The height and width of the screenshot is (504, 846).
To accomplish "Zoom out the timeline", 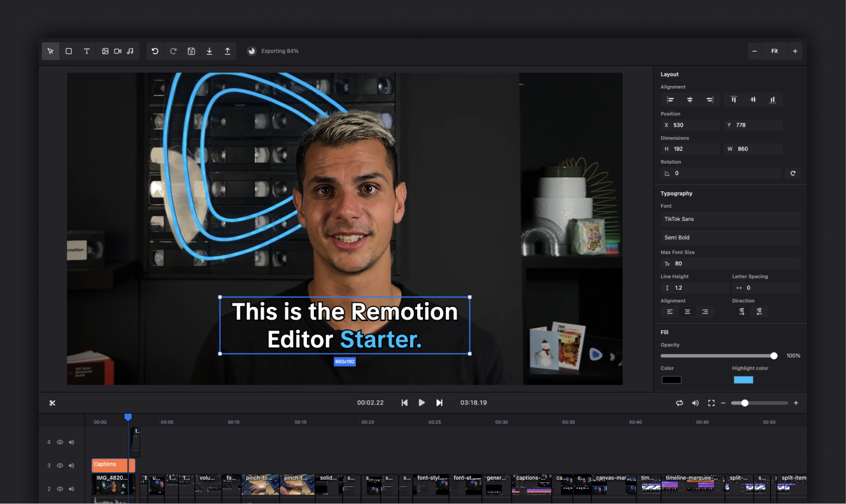I will [723, 403].
